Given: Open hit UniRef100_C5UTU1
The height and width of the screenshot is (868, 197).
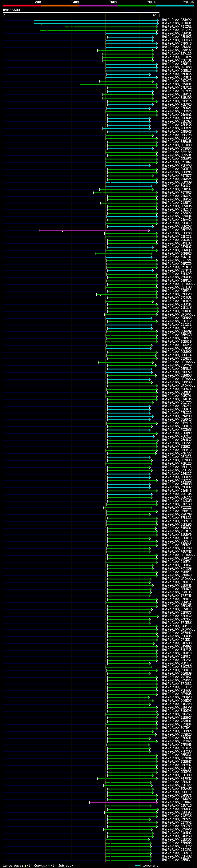Looking at the screenshot, I should (176, 60).
